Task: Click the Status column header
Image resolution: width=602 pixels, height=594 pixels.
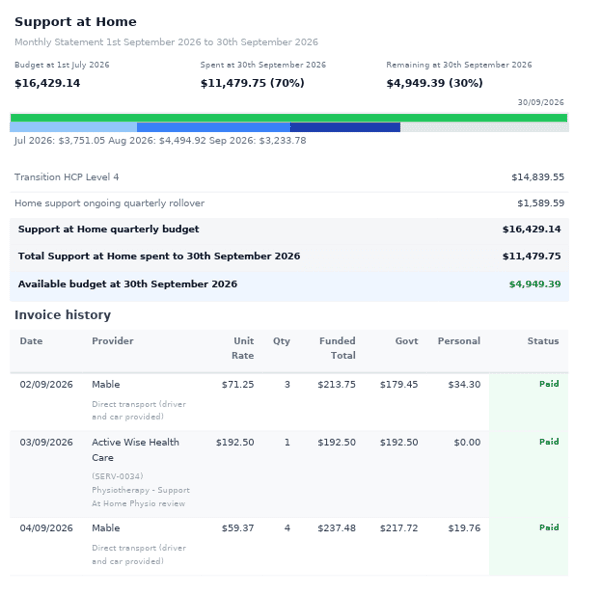Action: [543, 341]
